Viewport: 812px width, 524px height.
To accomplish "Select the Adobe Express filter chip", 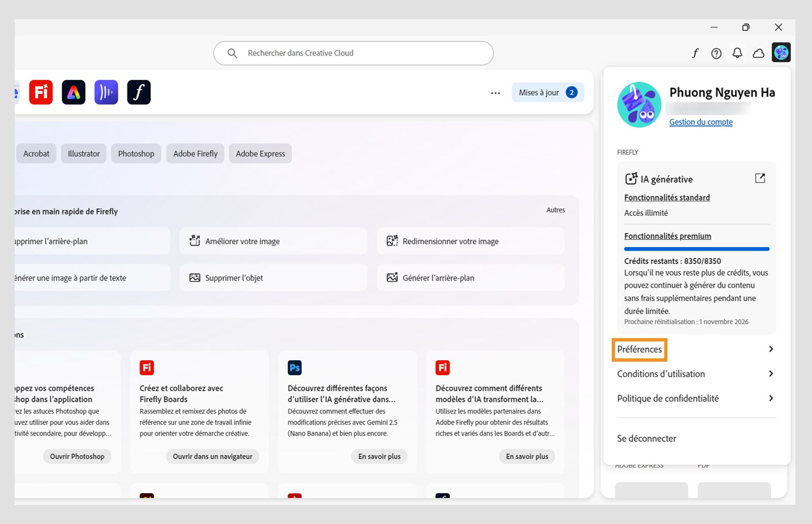I will (260, 154).
